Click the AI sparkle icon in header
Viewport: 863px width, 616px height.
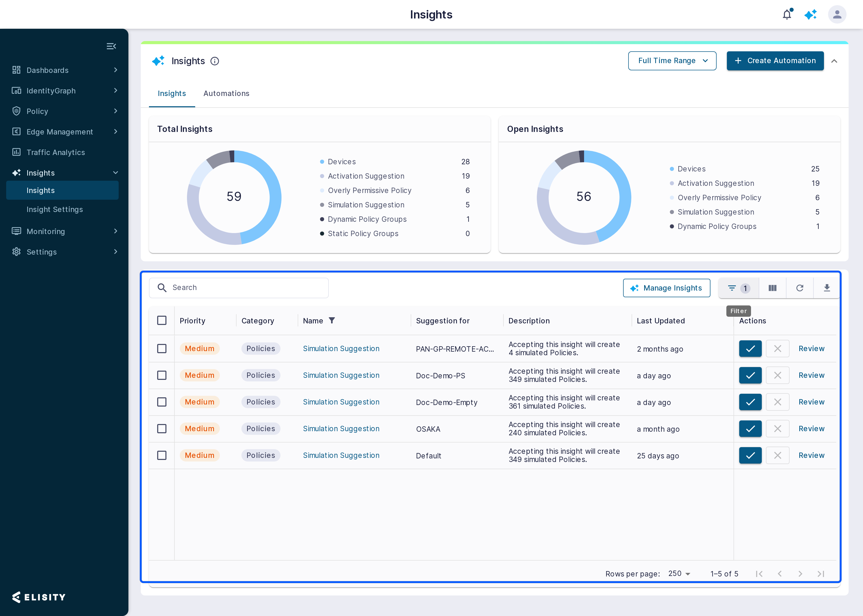(x=811, y=14)
